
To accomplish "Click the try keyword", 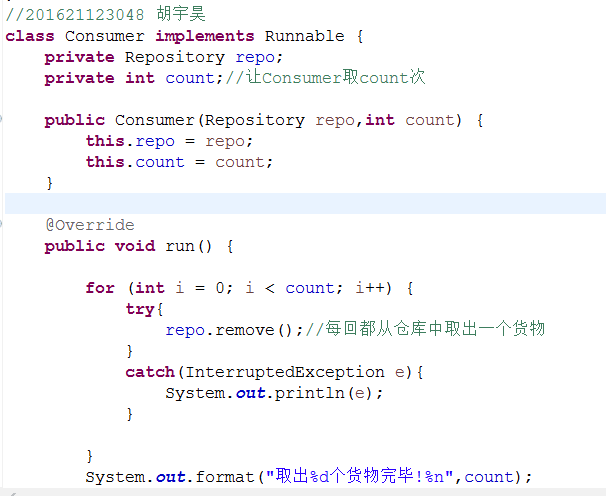I will click(140, 309).
